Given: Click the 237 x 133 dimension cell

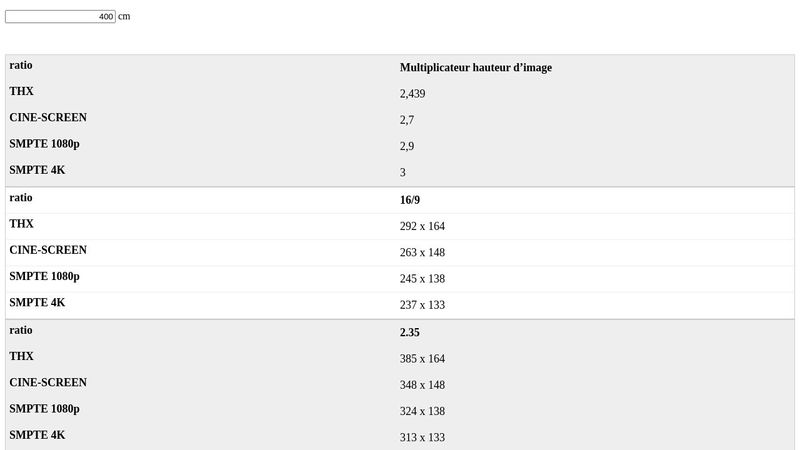Looking at the screenshot, I should pyautogui.click(x=422, y=305).
